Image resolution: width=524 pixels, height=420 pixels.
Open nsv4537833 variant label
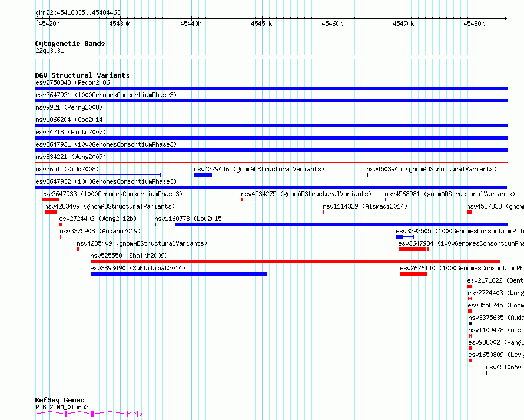pos(495,206)
